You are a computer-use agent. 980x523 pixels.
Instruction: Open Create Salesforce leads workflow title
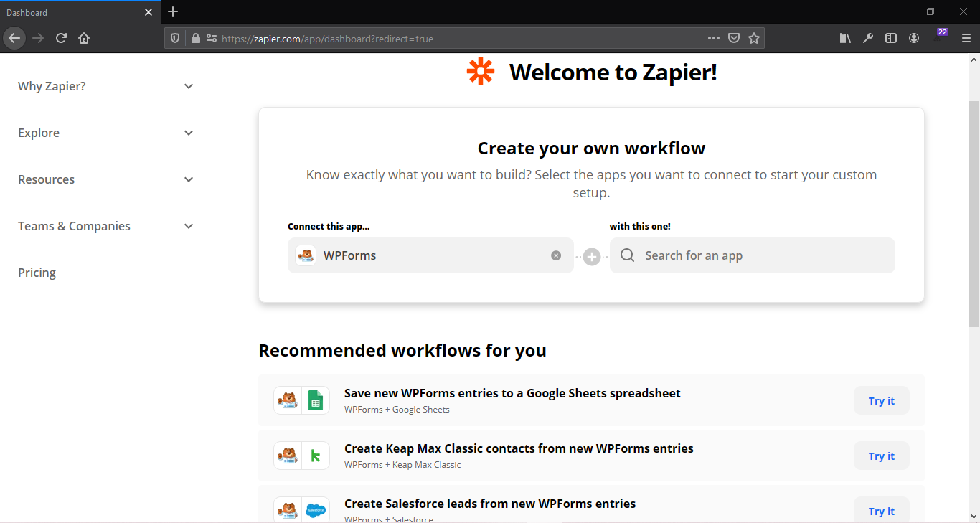pyautogui.click(x=490, y=504)
